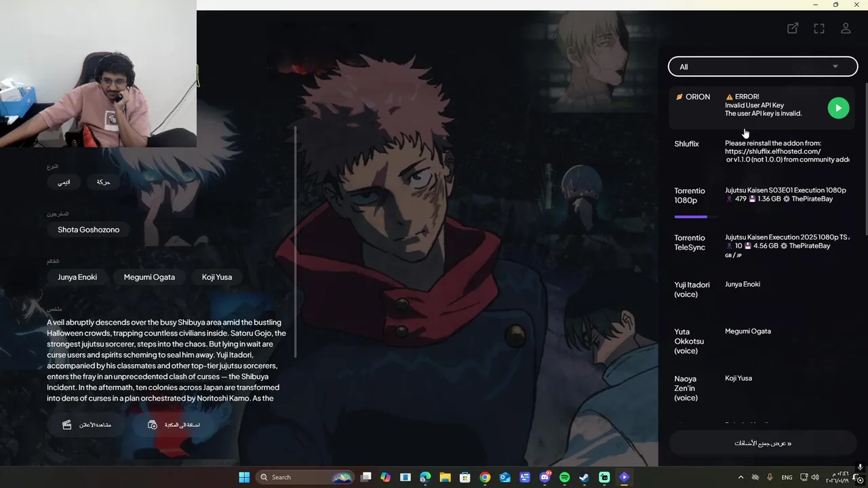Click the microphone tray icon
The height and width of the screenshot is (488, 868).
coord(770,477)
